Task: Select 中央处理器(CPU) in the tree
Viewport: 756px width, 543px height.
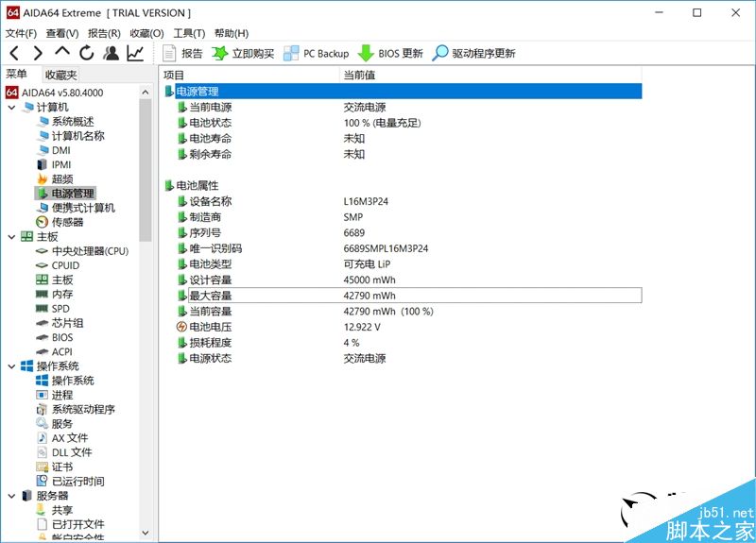Action: [82, 251]
